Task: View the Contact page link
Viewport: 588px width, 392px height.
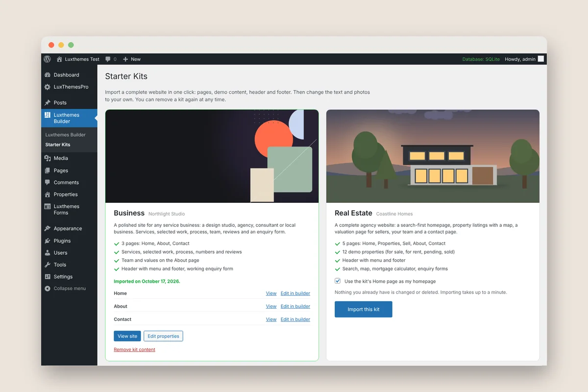Action: (x=271, y=319)
